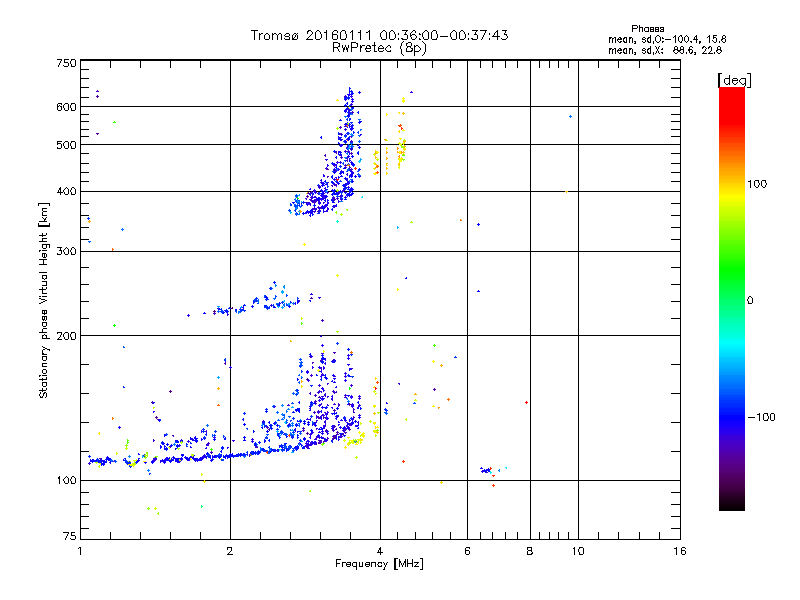This screenshot has width=800, height=600.
Task: Click the "75" height tick label
Action: coord(70,536)
